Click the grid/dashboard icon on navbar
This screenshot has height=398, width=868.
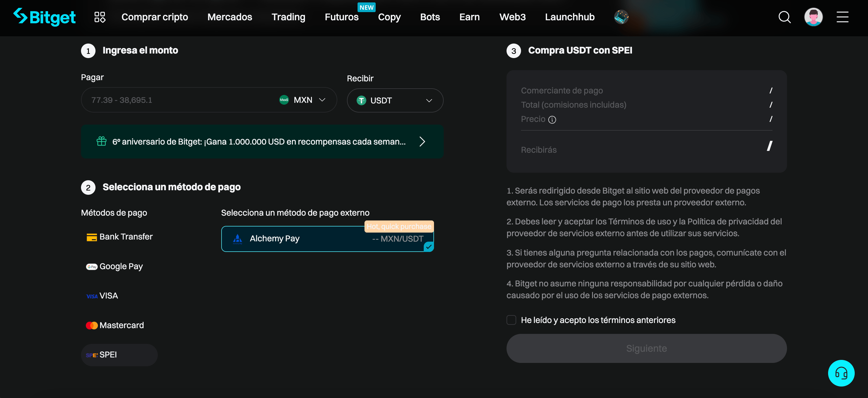tap(100, 17)
